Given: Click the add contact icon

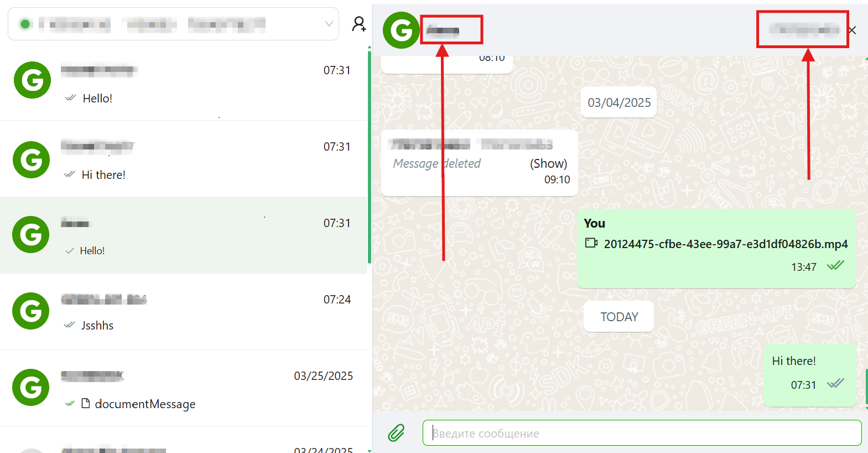Looking at the screenshot, I should pos(359,24).
